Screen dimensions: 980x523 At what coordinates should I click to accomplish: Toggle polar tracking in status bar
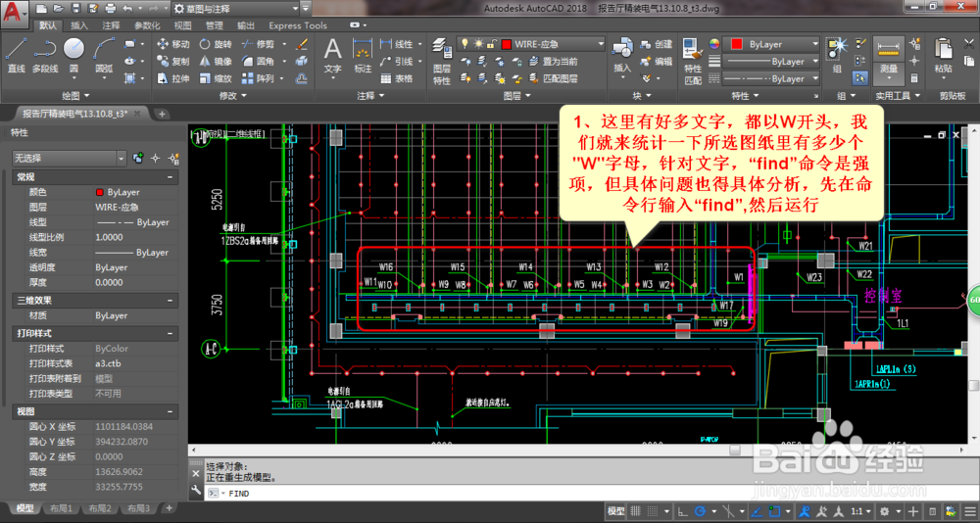click(x=700, y=511)
